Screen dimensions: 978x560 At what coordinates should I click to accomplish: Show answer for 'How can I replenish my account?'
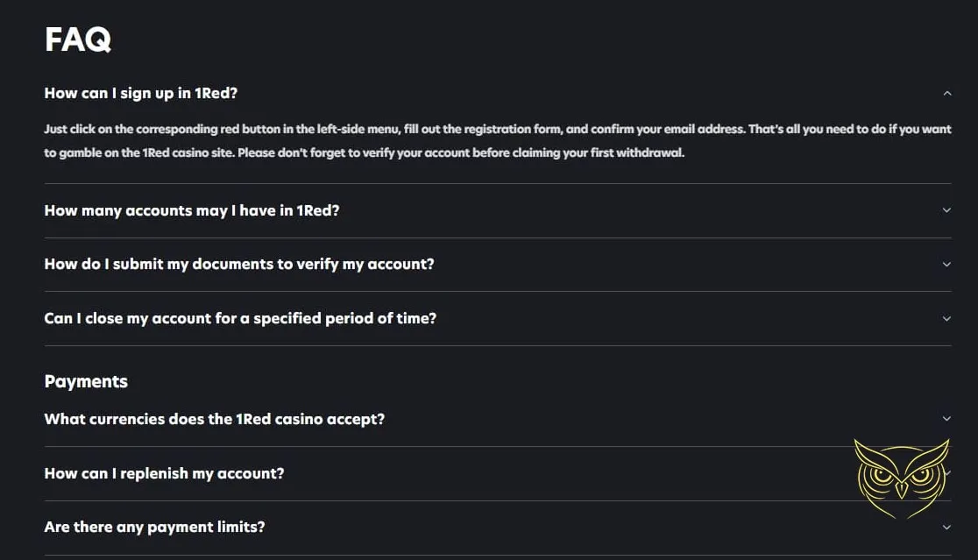pos(164,473)
